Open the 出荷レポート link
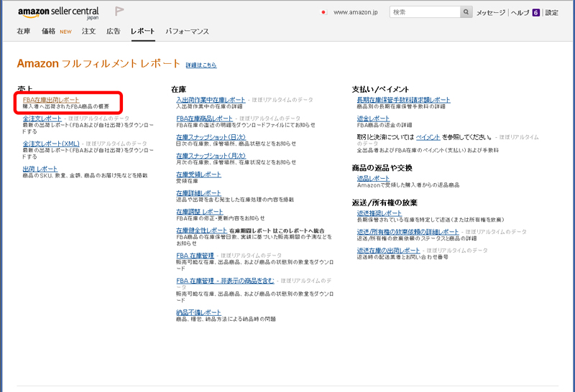Image resolution: width=575 pixels, height=392 pixels. [x=40, y=169]
